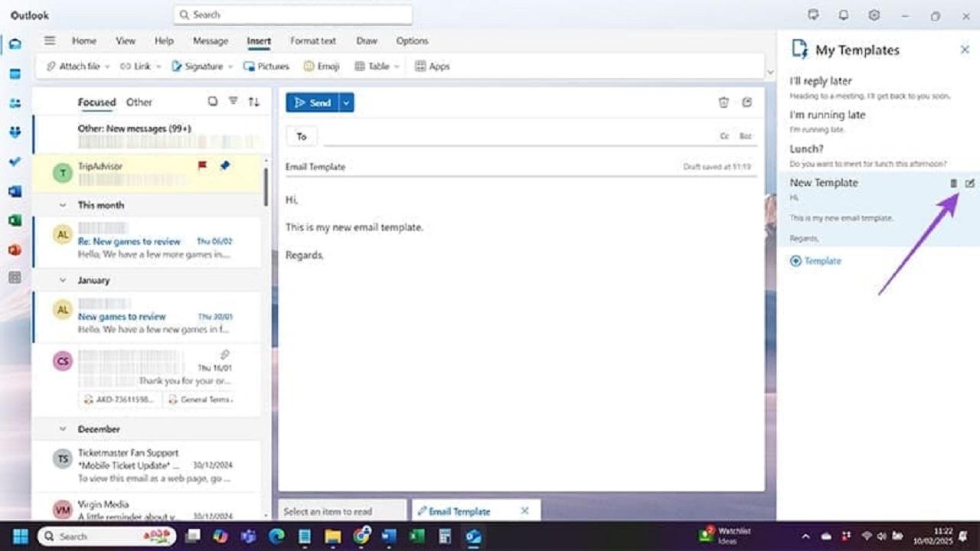Viewport: 980px width, 551px height.
Task: Toggle the hamburger navigation pane button
Action: point(50,41)
